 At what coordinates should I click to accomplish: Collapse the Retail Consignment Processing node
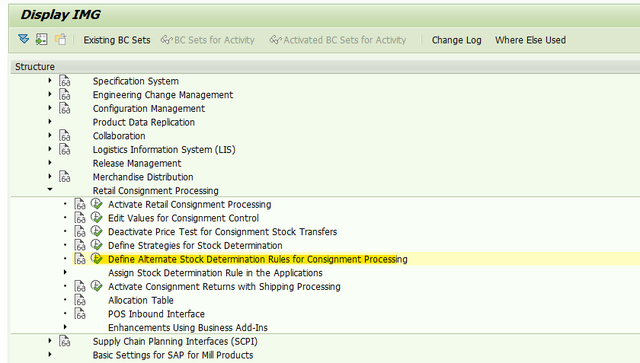point(50,189)
